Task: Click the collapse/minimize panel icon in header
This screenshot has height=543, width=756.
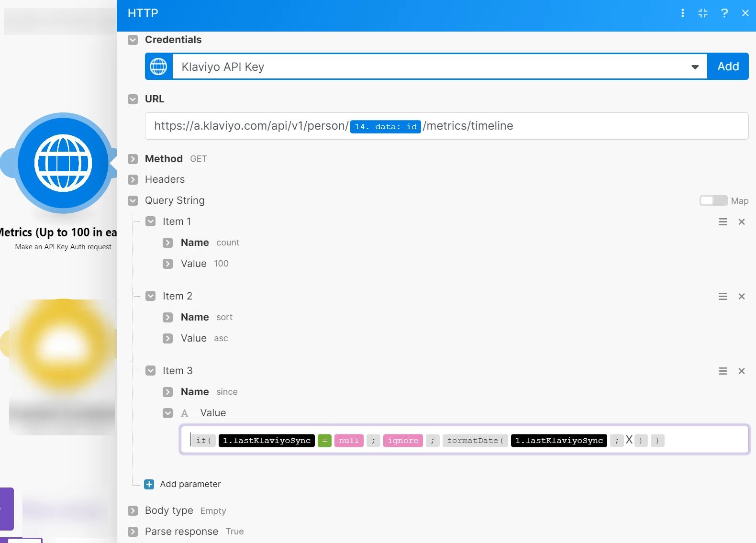Action: 703,13
